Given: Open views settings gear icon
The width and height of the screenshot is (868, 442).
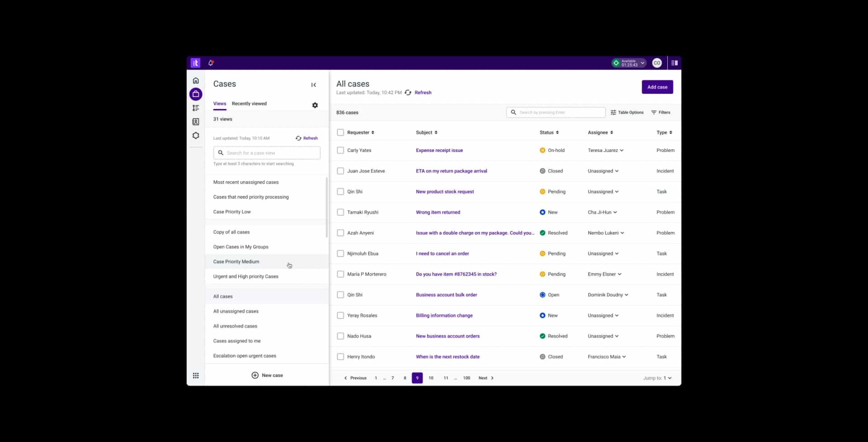Looking at the screenshot, I should [315, 105].
